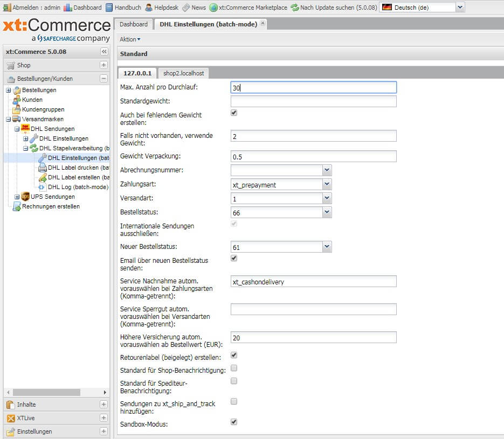
Task: Click the News tag icon
Action: pos(186,8)
